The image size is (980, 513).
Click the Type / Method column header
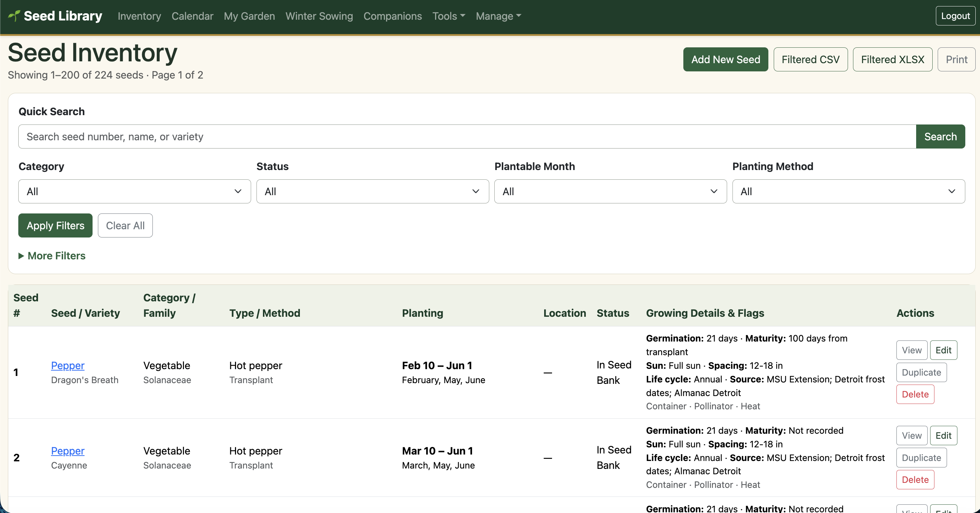[x=264, y=313]
